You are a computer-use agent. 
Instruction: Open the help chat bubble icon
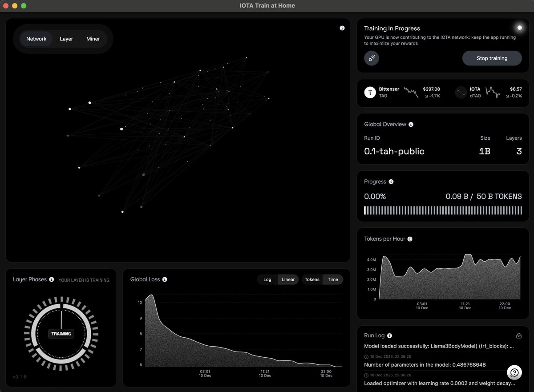coord(514,372)
